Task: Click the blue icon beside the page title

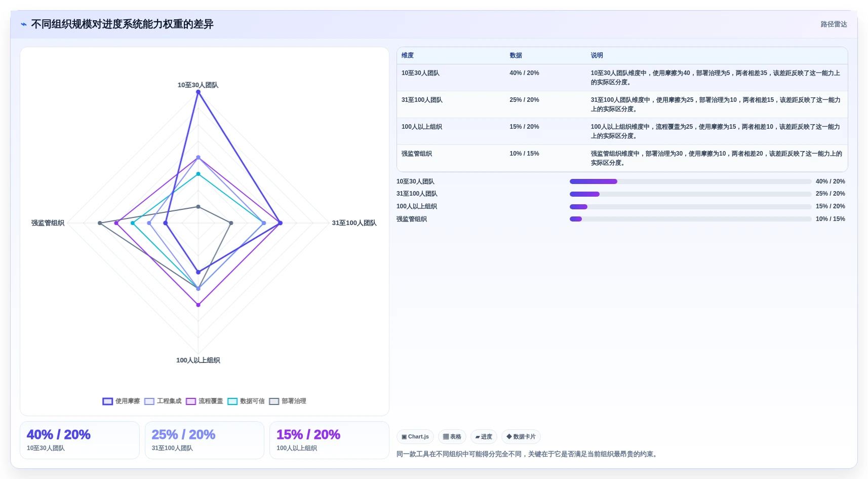Action: (24, 24)
